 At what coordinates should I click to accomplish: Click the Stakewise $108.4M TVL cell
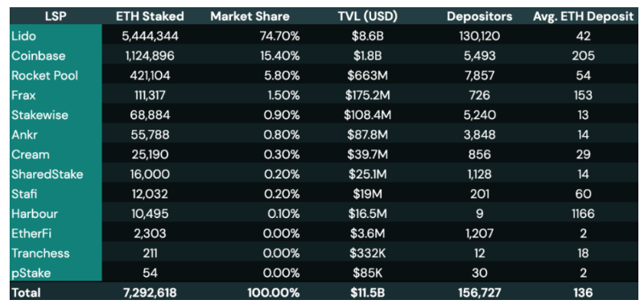[368, 115]
